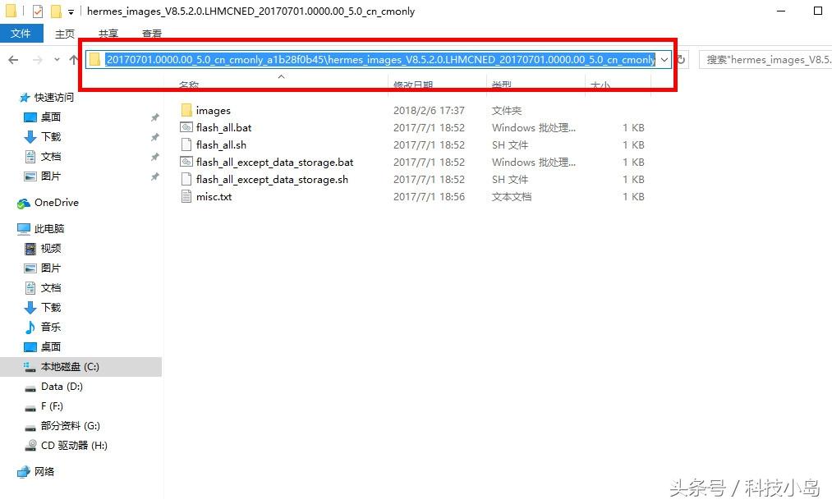Open the images folder icon
This screenshot has width=832, height=504.
pyautogui.click(x=186, y=110)
